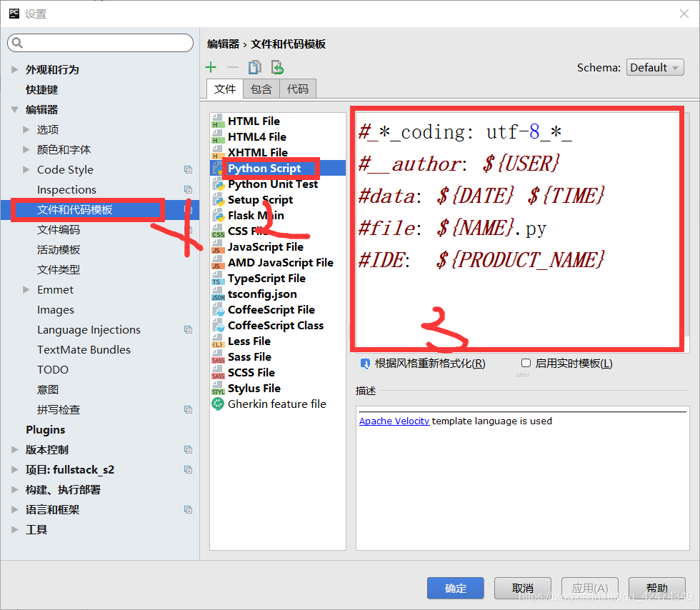Enable the 启用实时模板 checkbox
This screenshot has height=610, width=700.
click(526, 363)
